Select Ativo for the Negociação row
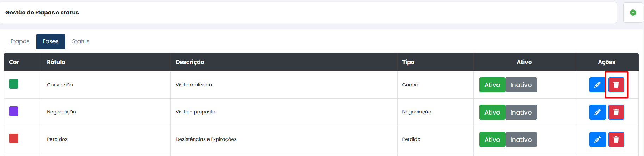The width and height of the screenshot is (644, 156). tap(492, 112)
